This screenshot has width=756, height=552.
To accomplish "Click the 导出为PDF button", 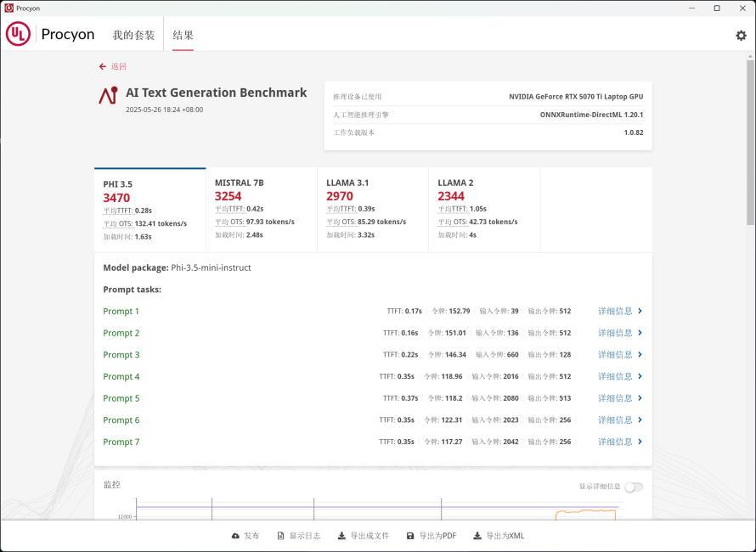I will pyautogui.click(x=432, y=536).
